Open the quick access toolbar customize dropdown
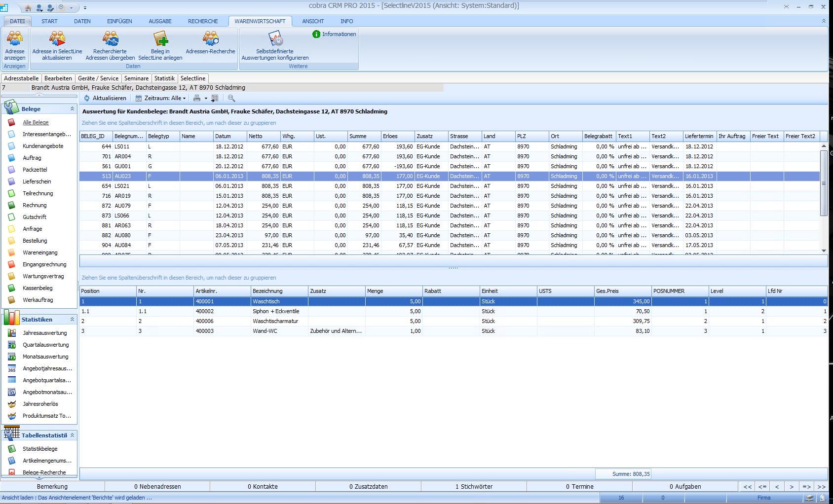 pos(85,8)
